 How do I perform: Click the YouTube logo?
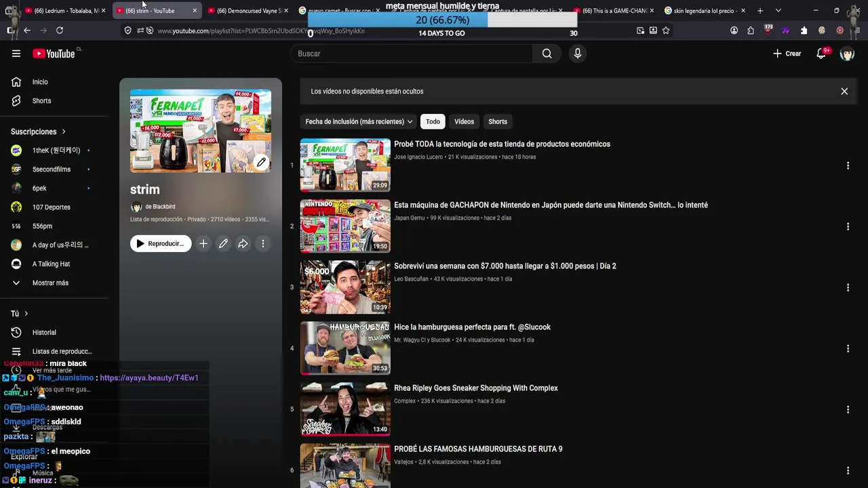(x=54, y=54)
